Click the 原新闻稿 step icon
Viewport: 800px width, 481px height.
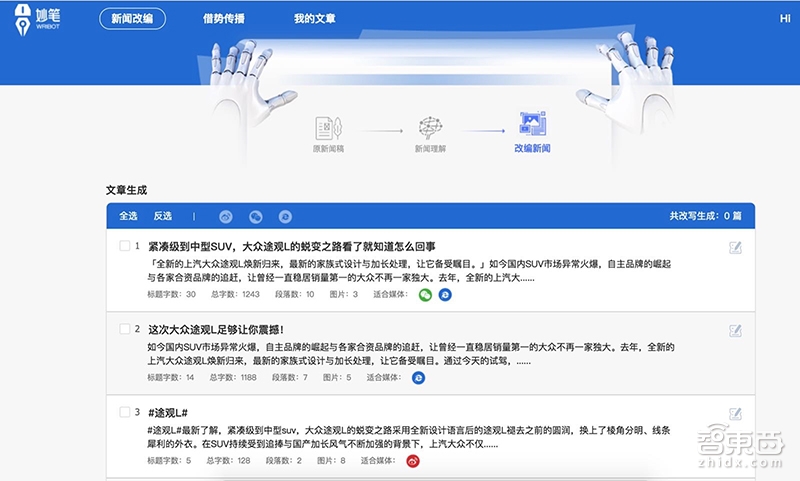pyautogui.click(x=328, y=128)
